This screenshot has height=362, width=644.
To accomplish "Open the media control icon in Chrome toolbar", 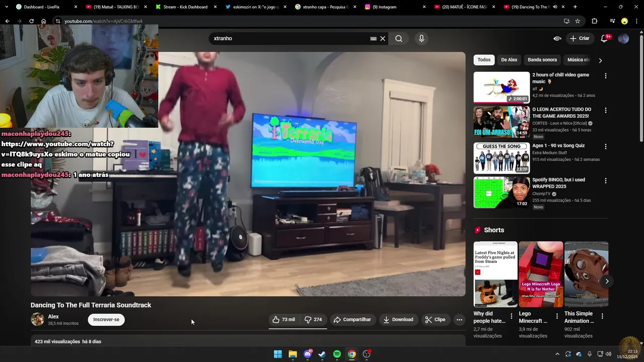I will coord(612,21).
